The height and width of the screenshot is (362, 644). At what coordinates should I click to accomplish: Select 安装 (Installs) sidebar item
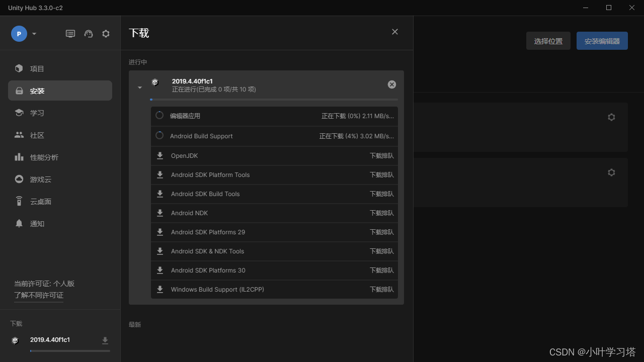60,91
